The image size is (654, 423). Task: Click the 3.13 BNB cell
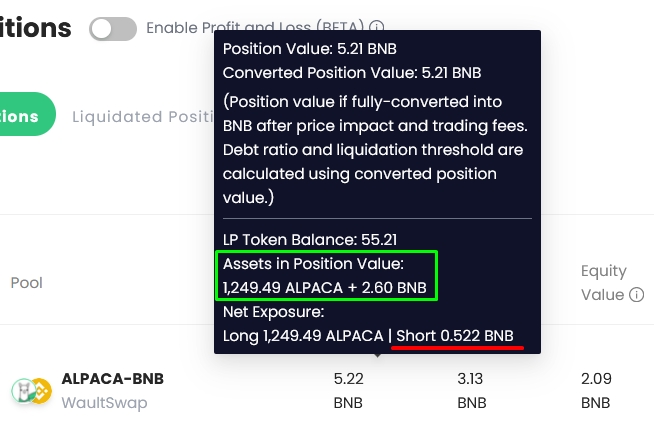click(471, 390)
